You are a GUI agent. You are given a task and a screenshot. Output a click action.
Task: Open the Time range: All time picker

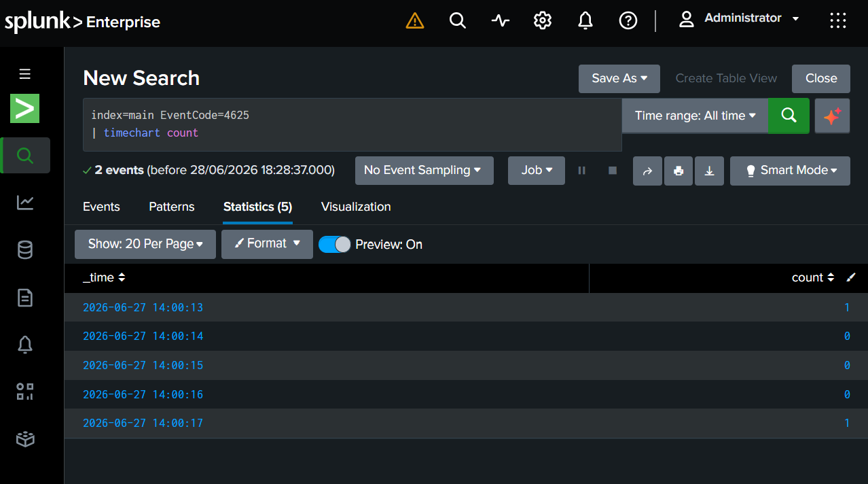coord(695,116)
